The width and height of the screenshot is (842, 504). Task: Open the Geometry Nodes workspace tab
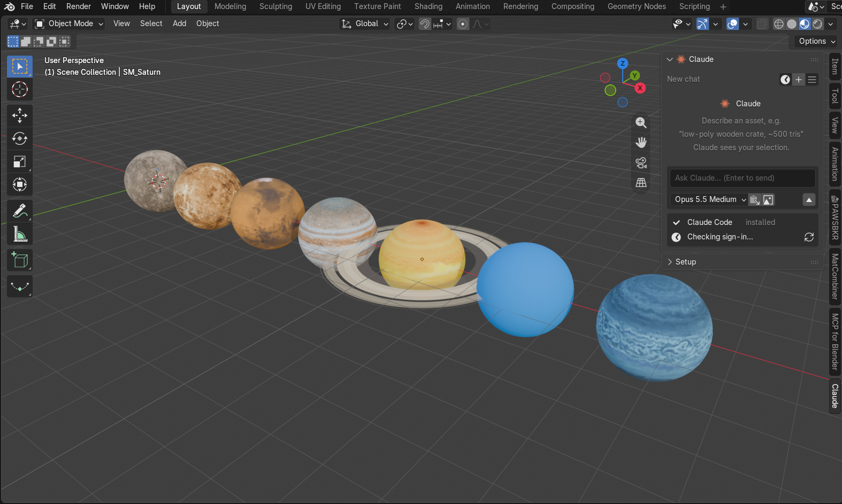637,6
